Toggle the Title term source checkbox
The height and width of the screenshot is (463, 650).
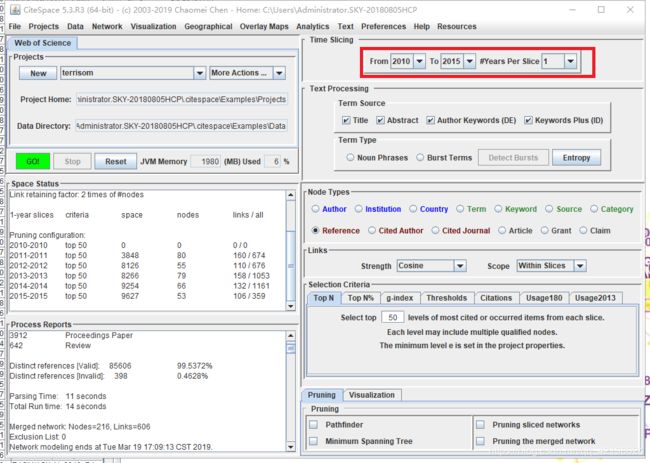[346, 120]
